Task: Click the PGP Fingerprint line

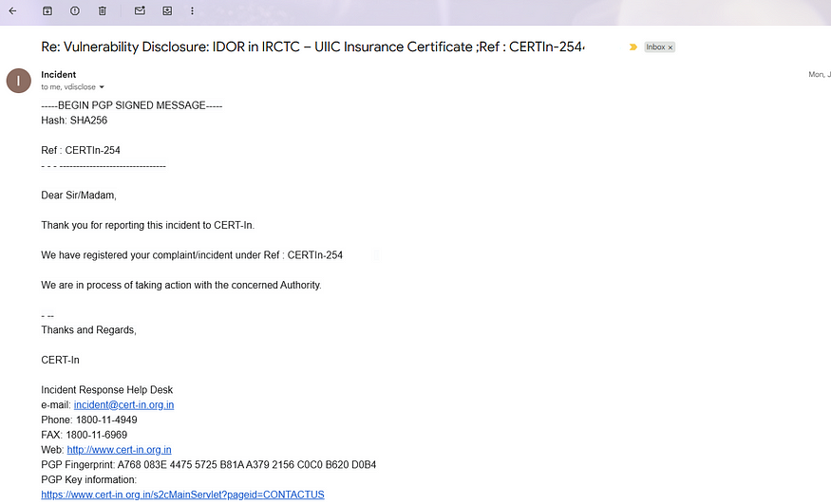Action: click(x=208, y=465)
